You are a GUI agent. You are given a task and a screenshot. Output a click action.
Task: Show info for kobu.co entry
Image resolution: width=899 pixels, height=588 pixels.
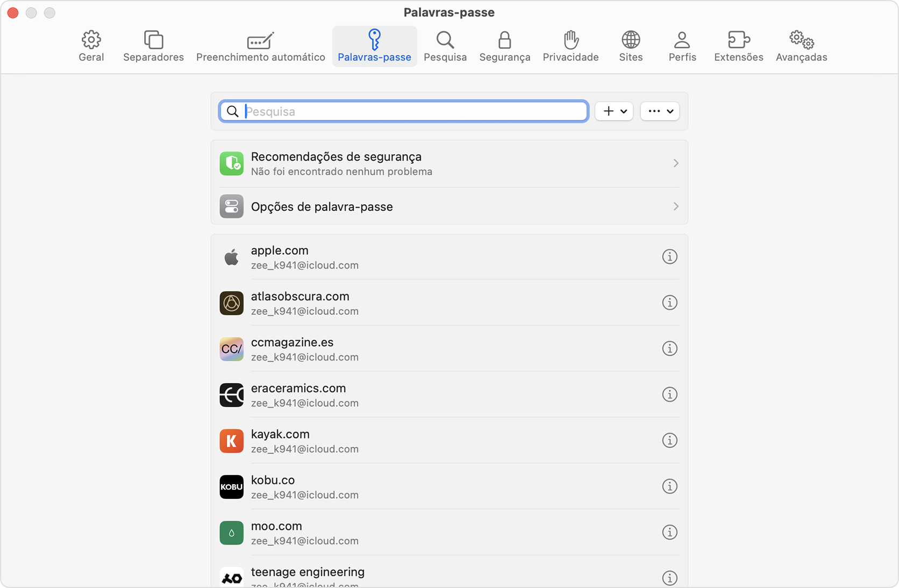pyautogui.click(x=669, y=486)
